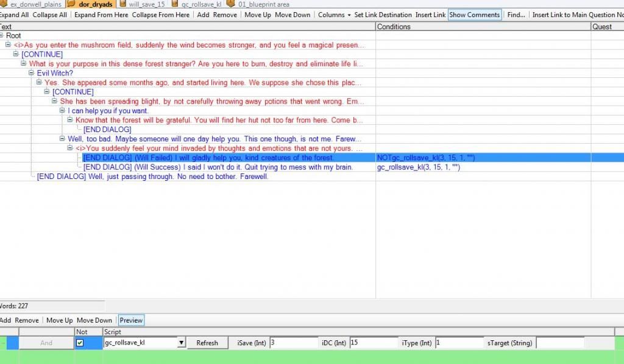Select the "Well, just passing through" dialog line
The image size is (624, 364).
click(x=152, y=177)
